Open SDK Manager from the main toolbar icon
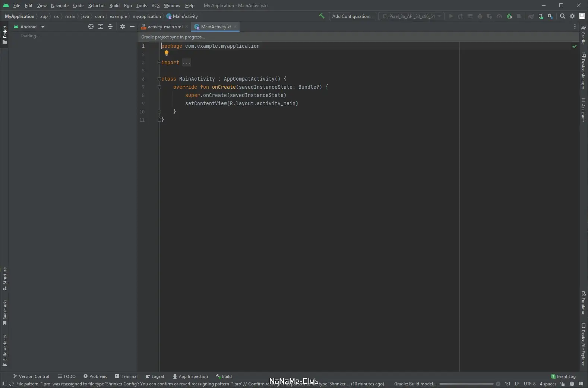This screenshot has height=388, width=588. 550,16
